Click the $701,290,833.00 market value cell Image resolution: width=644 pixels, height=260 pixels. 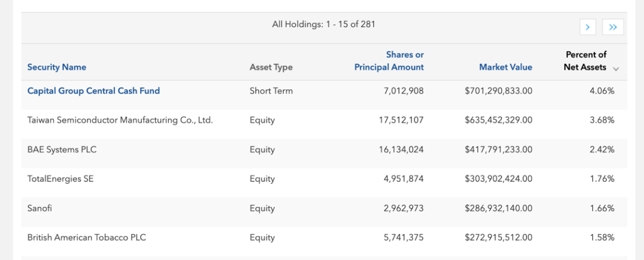click(499, 91)
